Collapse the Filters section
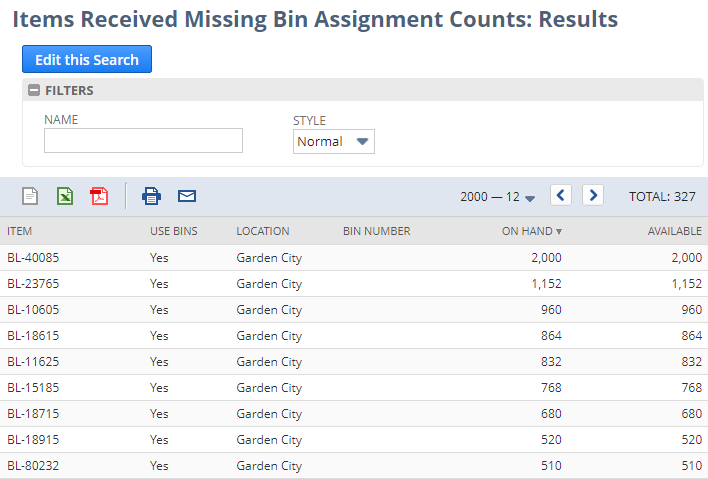 click(34, 90)
